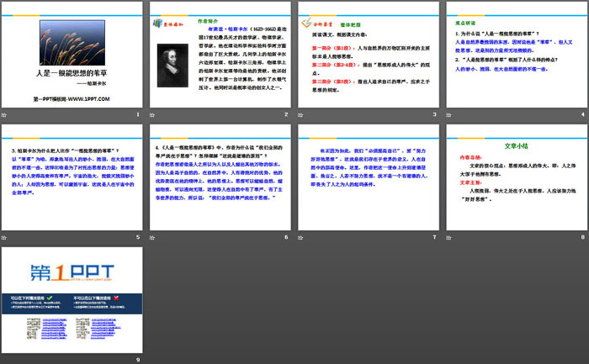Select slide 6 thumbnail
Image resolution: width=589 pixels, height=364 pixels.
[220, 176]
